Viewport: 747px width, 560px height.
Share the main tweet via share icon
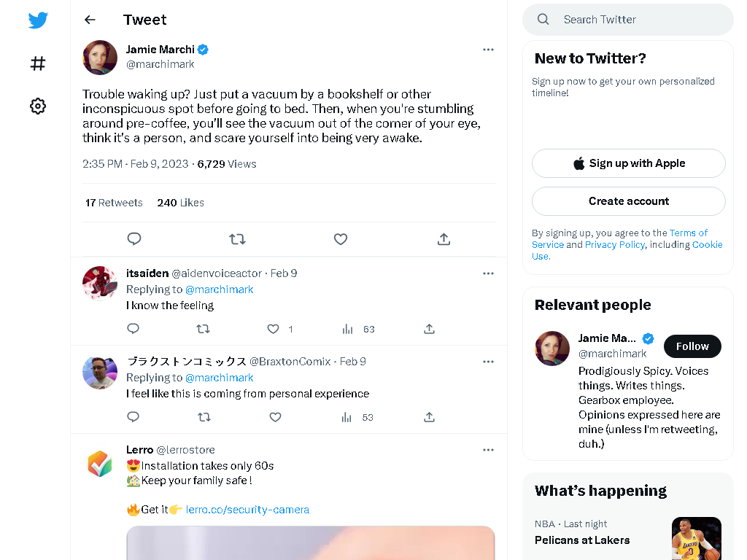click(x=444, y=238)
